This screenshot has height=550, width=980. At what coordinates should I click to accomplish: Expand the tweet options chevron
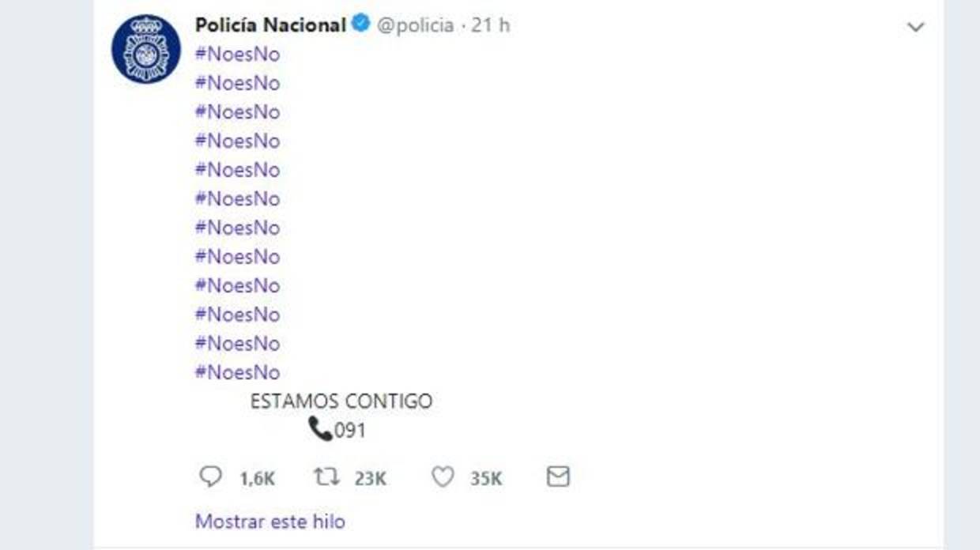coord(915,28)
